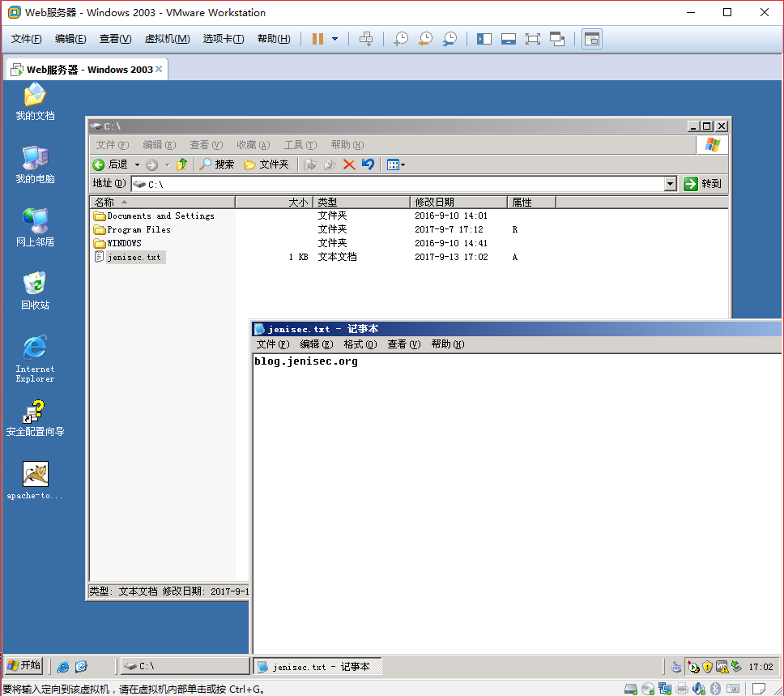Click the safely remove hardware tray icon

(736, 667)
